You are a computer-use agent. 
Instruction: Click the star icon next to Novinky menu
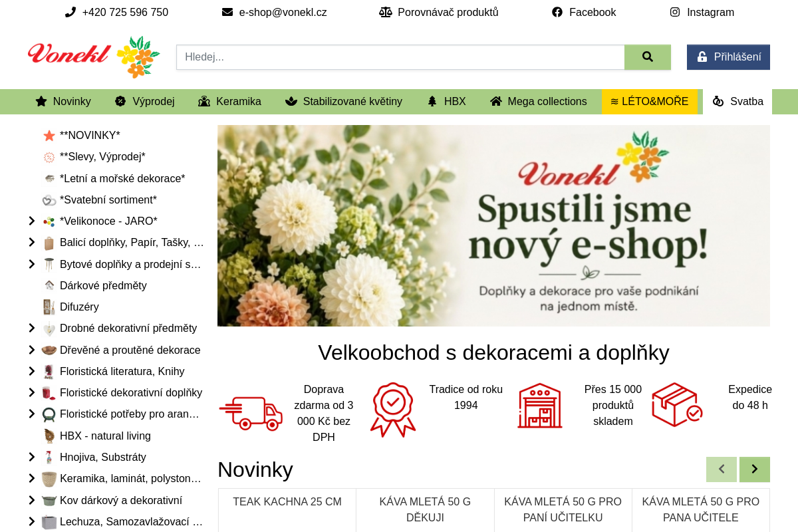point(41,101)
